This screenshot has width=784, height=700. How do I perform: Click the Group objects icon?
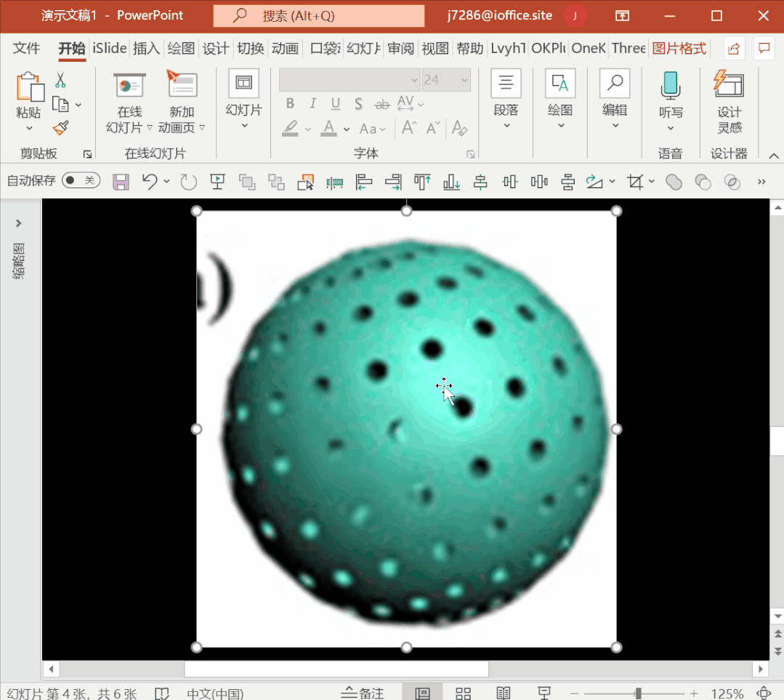coord(247,182)
